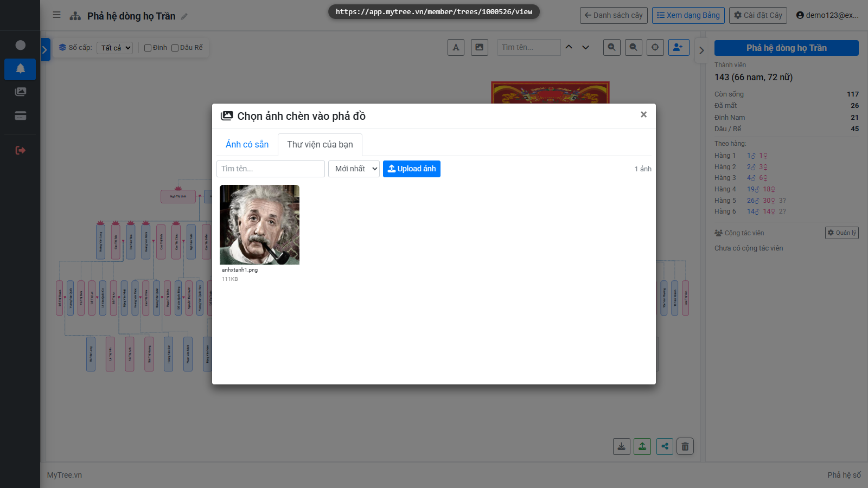Go back to Danh sách cây
Viewport: 868px width, 488px height.
(614, 15)
